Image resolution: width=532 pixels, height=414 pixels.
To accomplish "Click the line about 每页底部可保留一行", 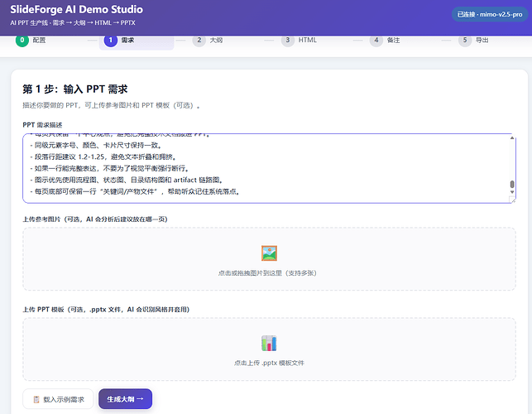I will (136, 191).
